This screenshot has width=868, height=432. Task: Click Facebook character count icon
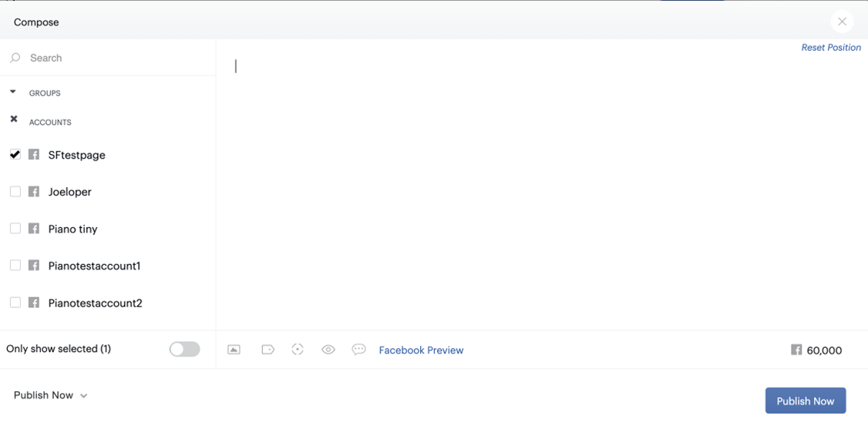796,350
